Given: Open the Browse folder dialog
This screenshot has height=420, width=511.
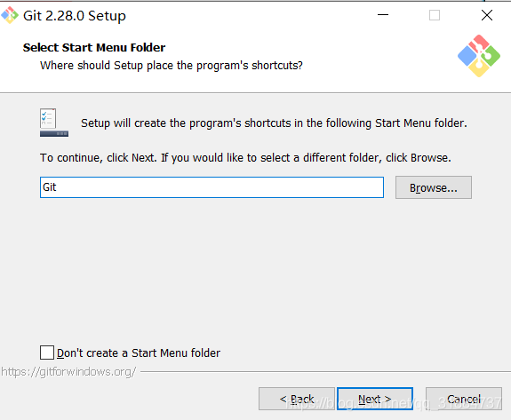Looking at the screenshot, I should (x=434, y=187).
